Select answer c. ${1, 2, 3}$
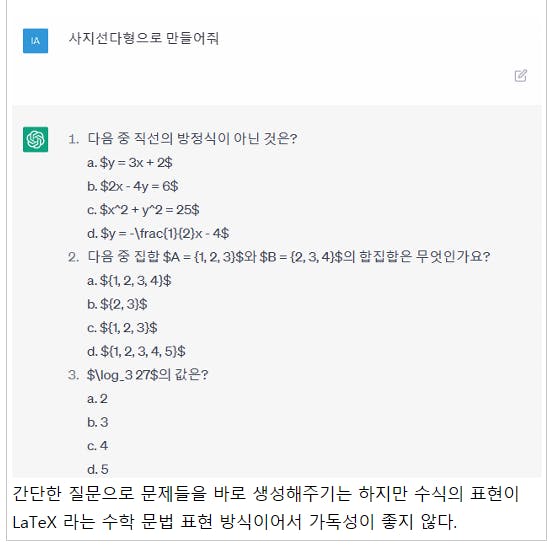The image size is (553, 553). tap(122, 328)
